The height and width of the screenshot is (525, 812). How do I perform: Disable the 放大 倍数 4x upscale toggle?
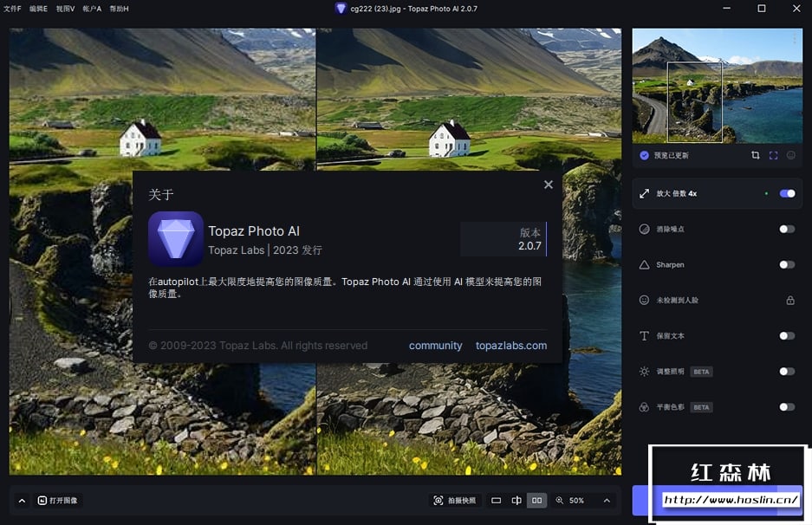(787, 194)
